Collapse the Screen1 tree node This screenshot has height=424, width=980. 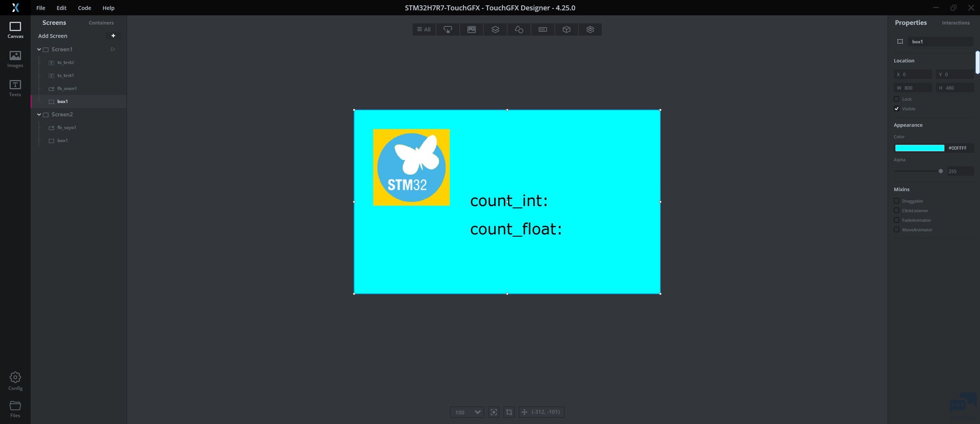coord(39,49)
